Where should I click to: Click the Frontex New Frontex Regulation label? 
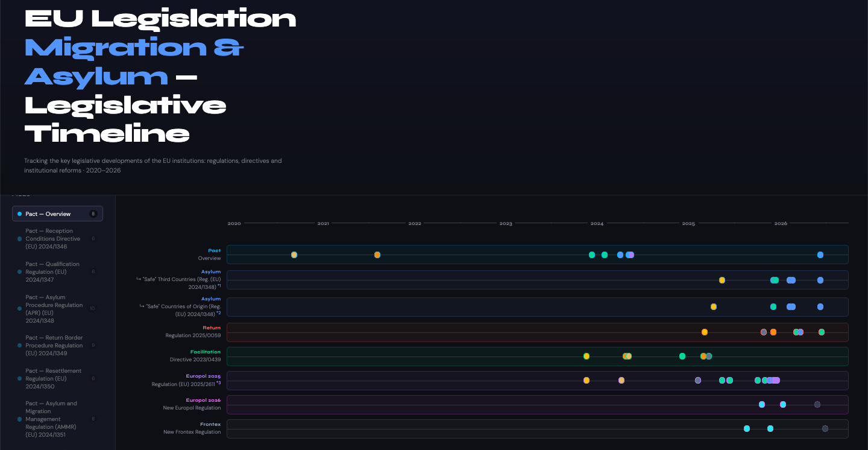(x=192, y=428)
